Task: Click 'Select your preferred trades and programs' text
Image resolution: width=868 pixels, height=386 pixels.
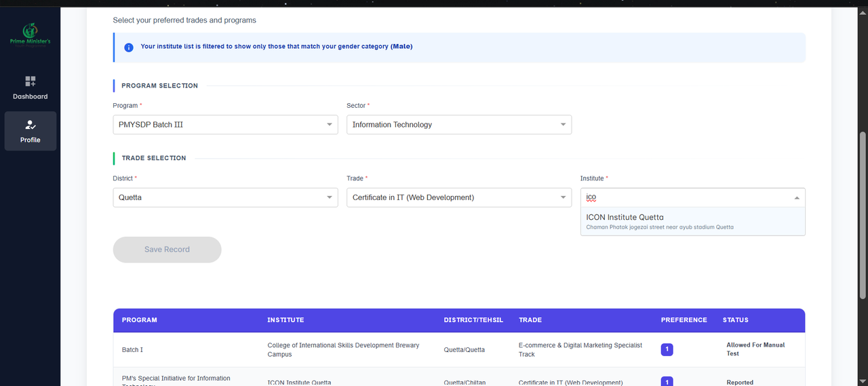Action: (184, 20)
